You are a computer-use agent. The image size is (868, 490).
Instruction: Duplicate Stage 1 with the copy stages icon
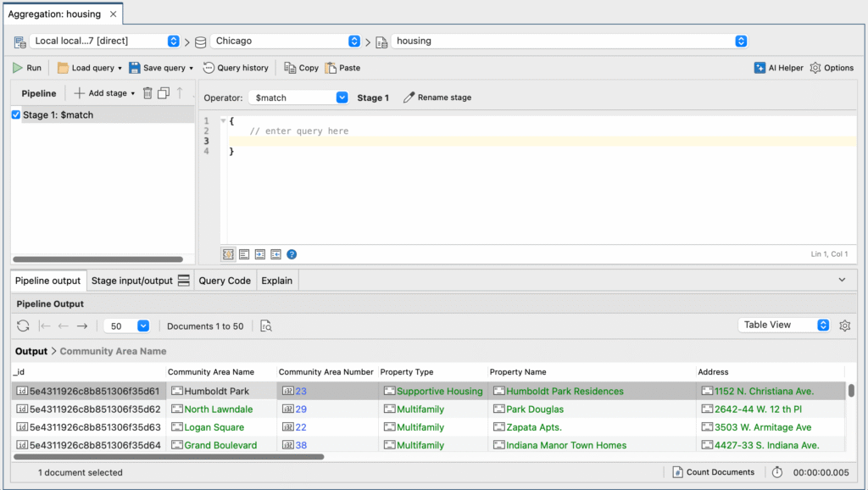pyautogui.click(x=164, y=93)
